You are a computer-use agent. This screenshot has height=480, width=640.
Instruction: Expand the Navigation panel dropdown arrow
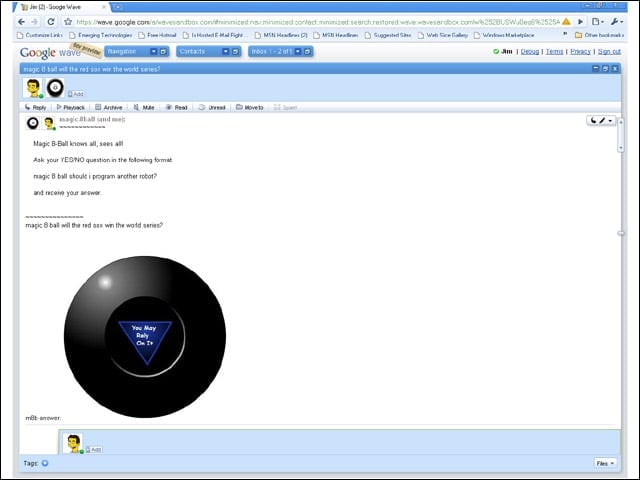[x=153, y=51]
